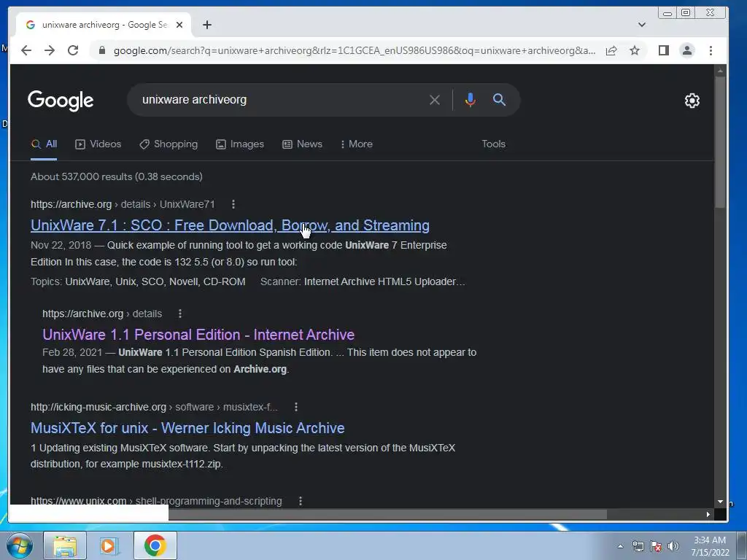Click the vertical scrollbar thumb
747x560 pixels.
click(720, 141)
